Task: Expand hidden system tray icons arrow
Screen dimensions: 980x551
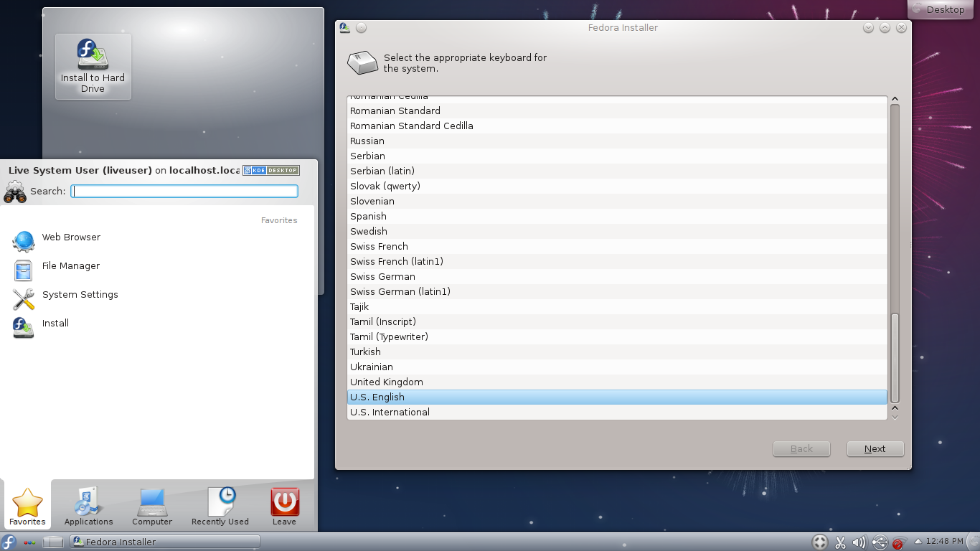Action: coord(918,542)
